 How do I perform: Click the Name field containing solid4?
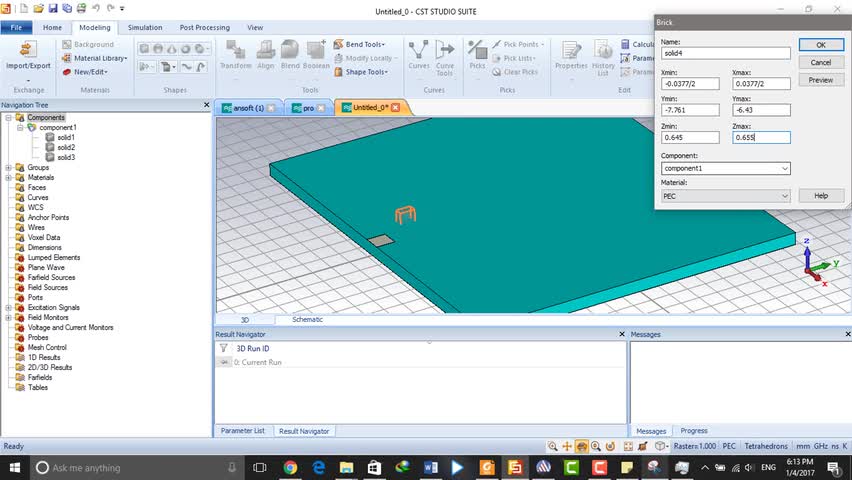point(725,53)
